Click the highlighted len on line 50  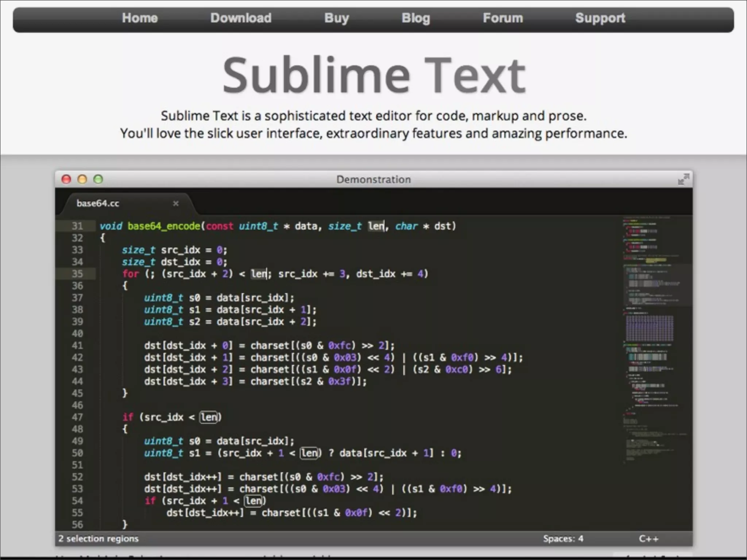309,453
